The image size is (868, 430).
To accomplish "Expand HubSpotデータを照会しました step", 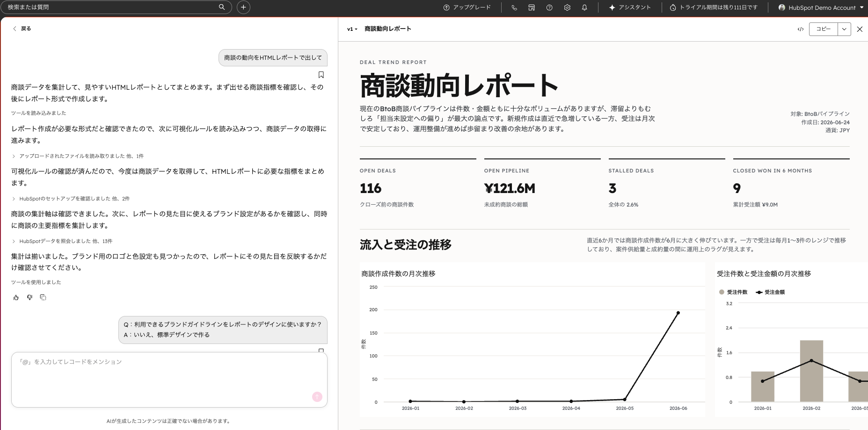I will point(62,241).
